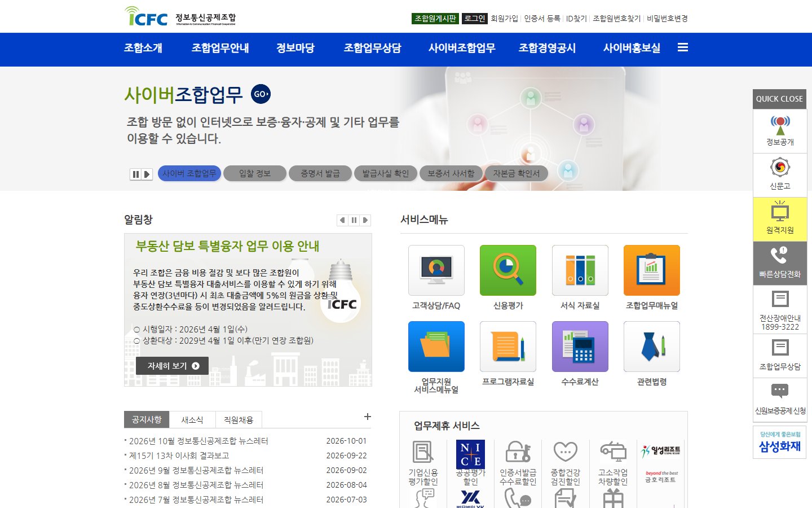Click the 빠른상담전화 phone icon
Screen dimensions: 812x508
tap(780, 263)
